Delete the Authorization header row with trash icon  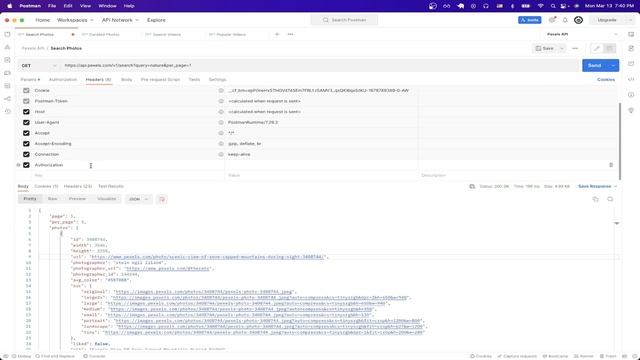click(x=611, y=165)
